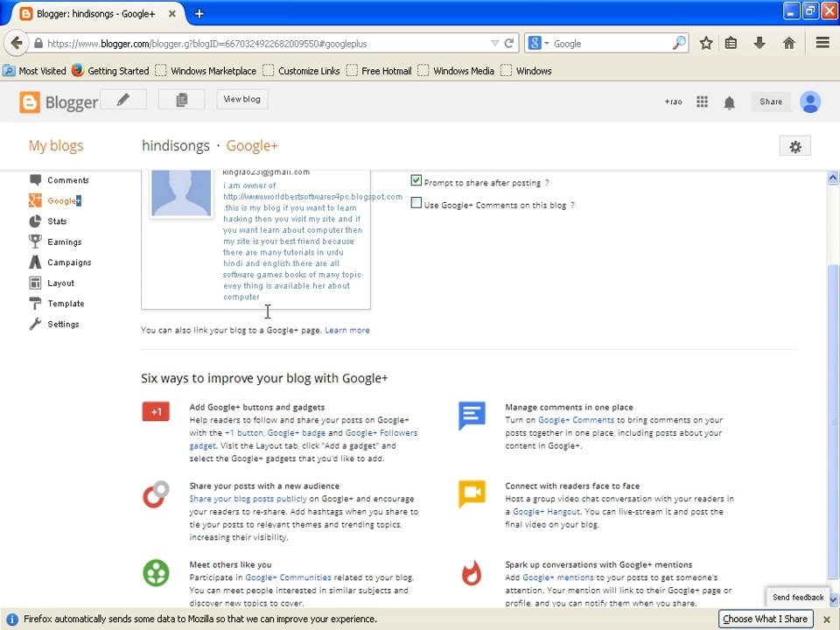Enable Use Google+ Comments on this blog
The height and width of the screenshot is (630, 840).
coord(416,203)
